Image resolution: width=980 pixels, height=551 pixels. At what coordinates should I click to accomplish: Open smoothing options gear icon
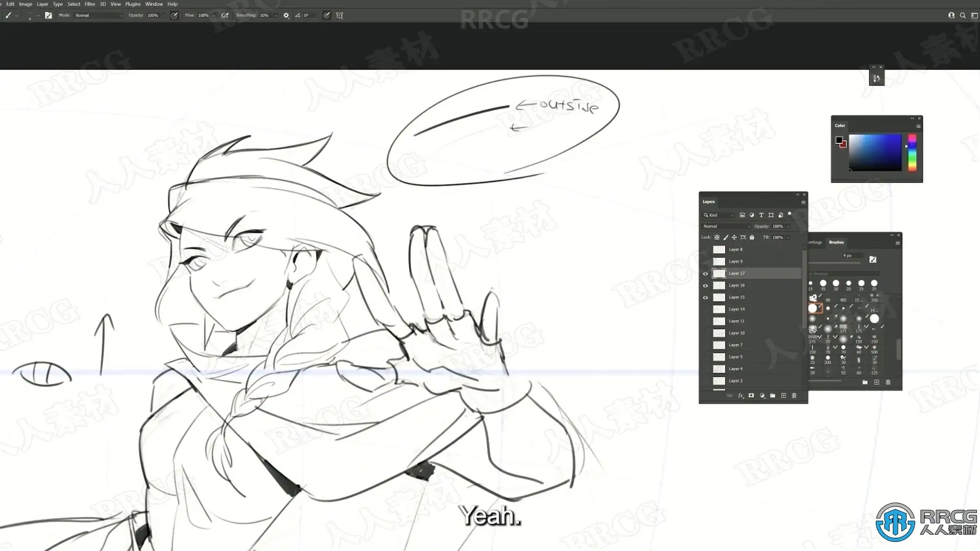pos(286,15)
